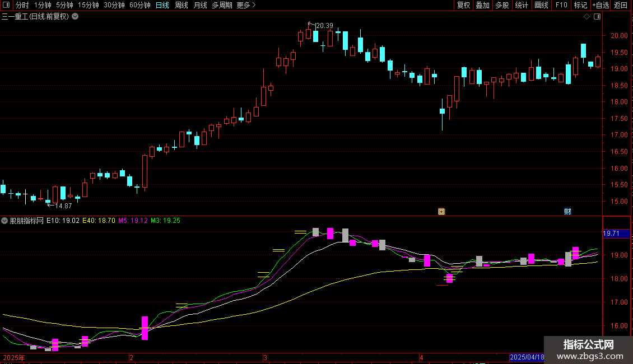Viewport: 633px width, 364px height.
Task: Open indicator dropdown beside 股朋指标网
Action: (4, 221)
